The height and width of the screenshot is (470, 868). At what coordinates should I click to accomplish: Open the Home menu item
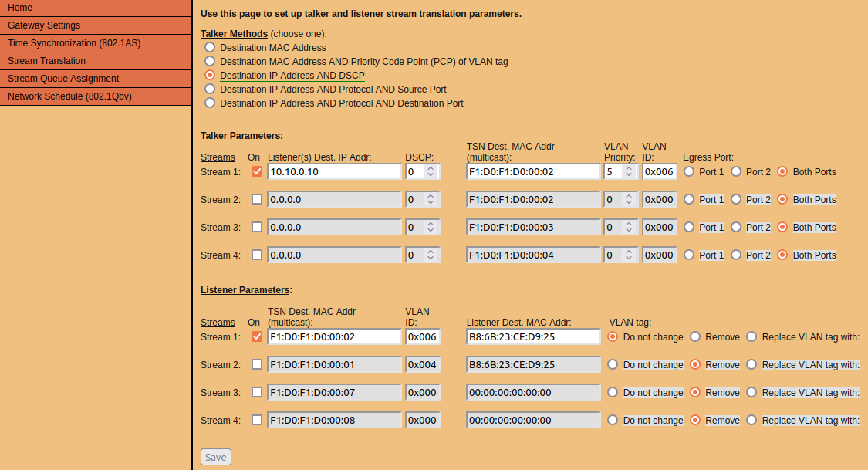[96, 8]
